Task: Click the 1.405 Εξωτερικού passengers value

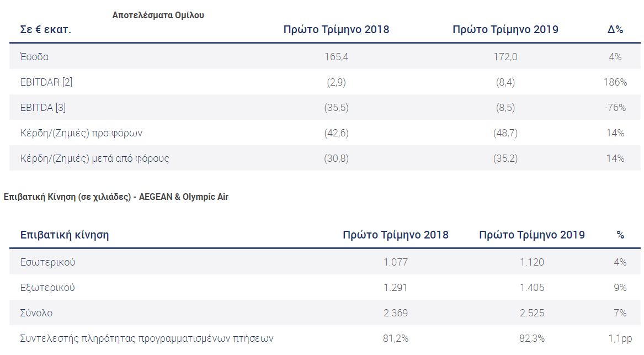Action: point(532,288)
